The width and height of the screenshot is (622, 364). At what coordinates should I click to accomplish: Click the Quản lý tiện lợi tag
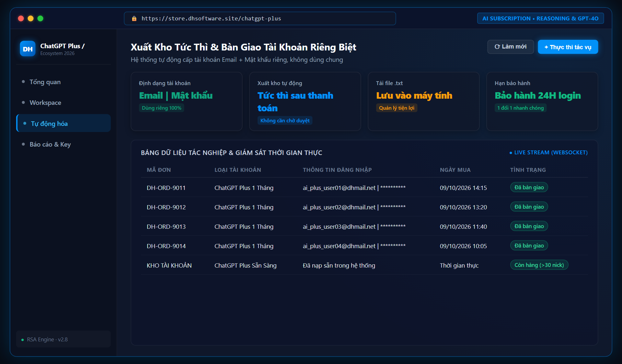pos(397,108)
